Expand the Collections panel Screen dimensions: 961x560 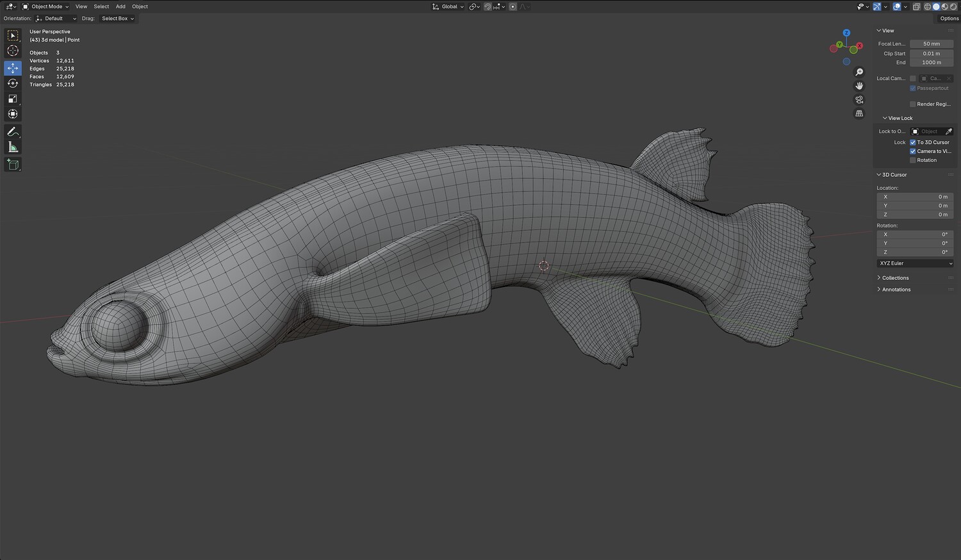pyautogui.click(x=895, y=278)
